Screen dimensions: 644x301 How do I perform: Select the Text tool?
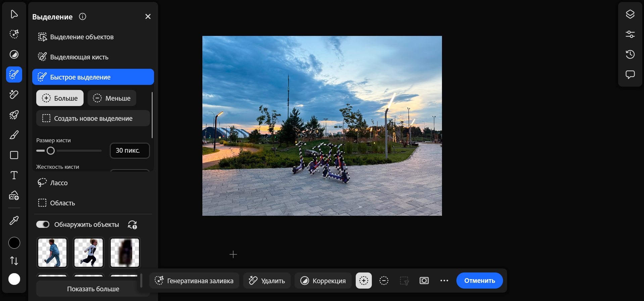point(14,175)
